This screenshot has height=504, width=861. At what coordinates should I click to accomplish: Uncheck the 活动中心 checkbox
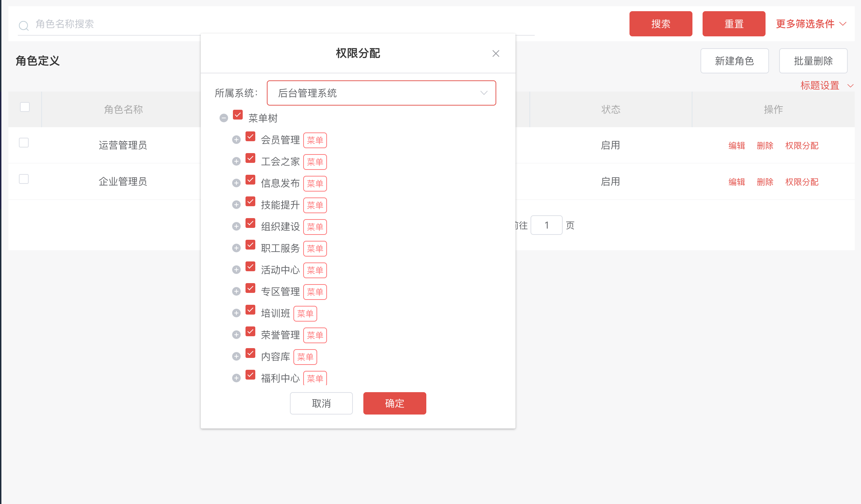250,266
